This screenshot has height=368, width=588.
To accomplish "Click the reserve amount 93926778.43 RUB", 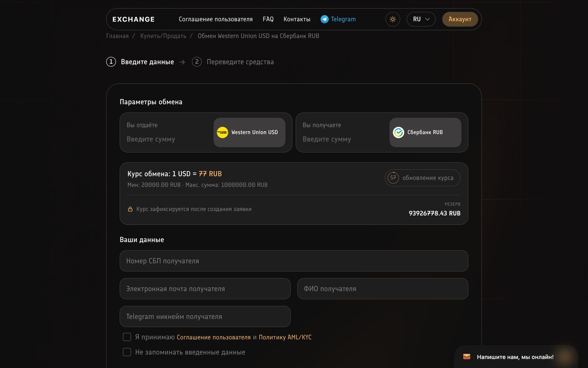I will tap(435, 213).
